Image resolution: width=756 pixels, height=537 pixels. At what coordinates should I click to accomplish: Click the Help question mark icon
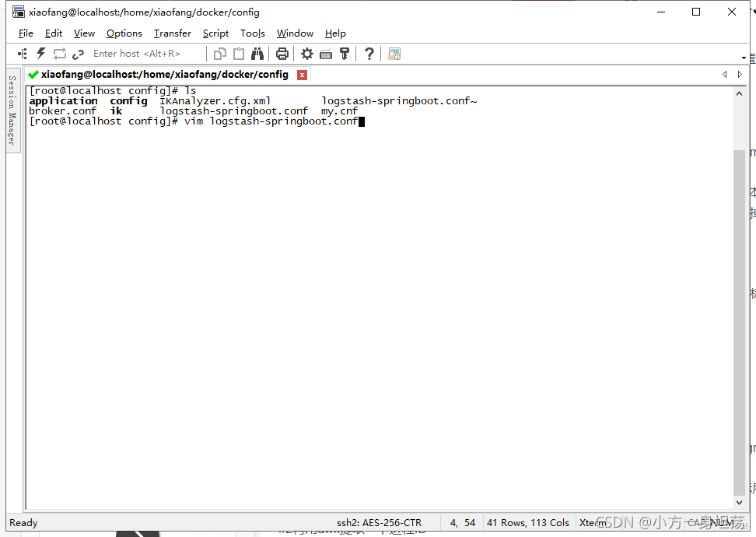coord(369,54)
